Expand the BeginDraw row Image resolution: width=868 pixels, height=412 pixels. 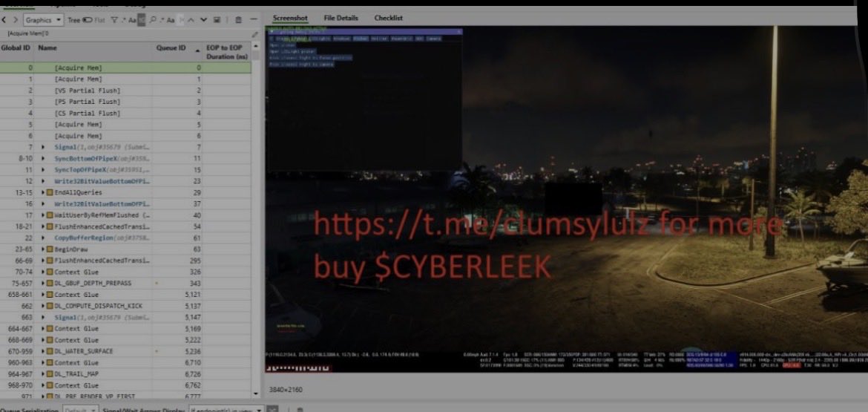pyautogui.click(x=44, y=249)
